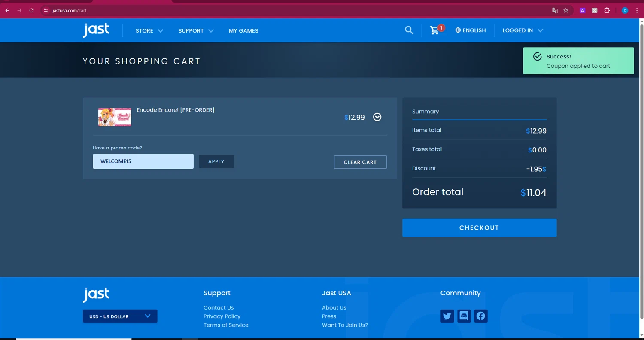Viewport: 644px width, 340px height.
Task: Open Jast's Discord community icon
Action: (x=464, y=316)
